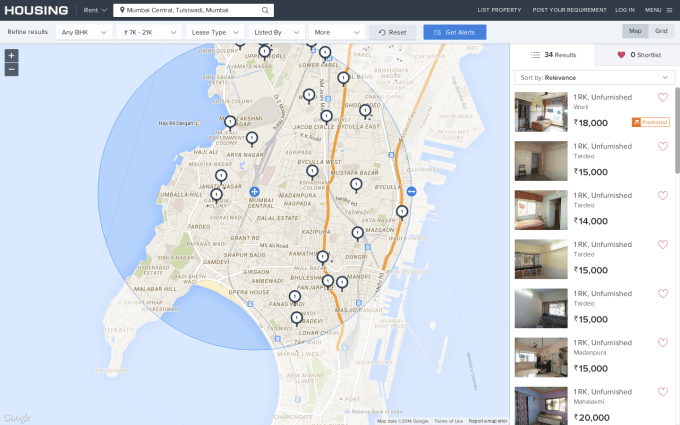
Task: Shortlist the Mahalaxmi ₹20,000 listing heart
Action: point(663,392)
